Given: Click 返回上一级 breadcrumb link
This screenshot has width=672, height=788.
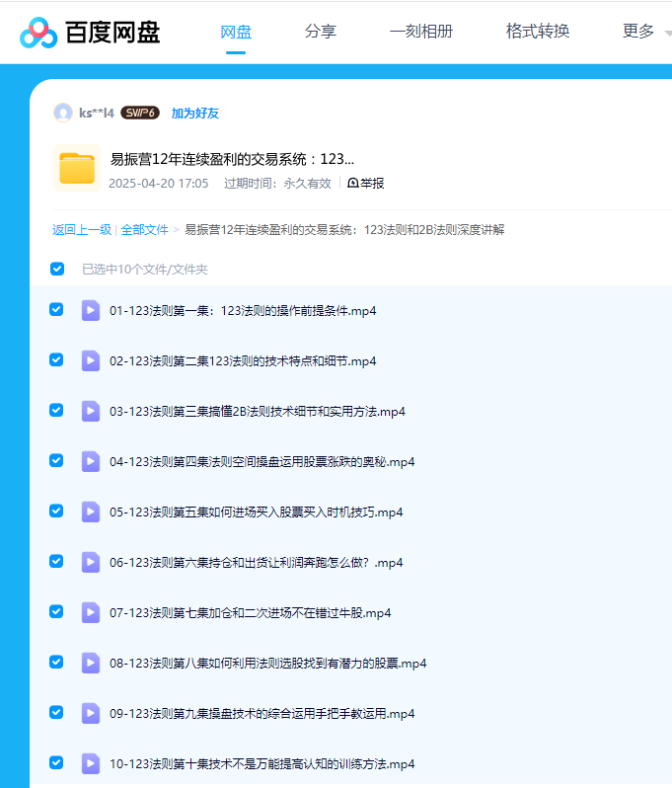Looking at the screenshot, I should tap(82, 229).
